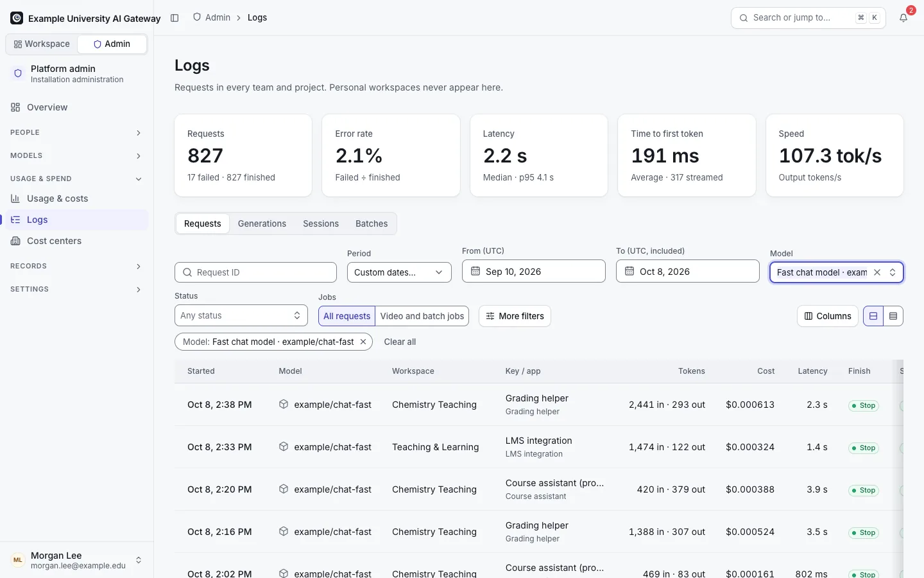Click Clear all filters
Viewport: 924px width, 578px height.
pos(400,342)
